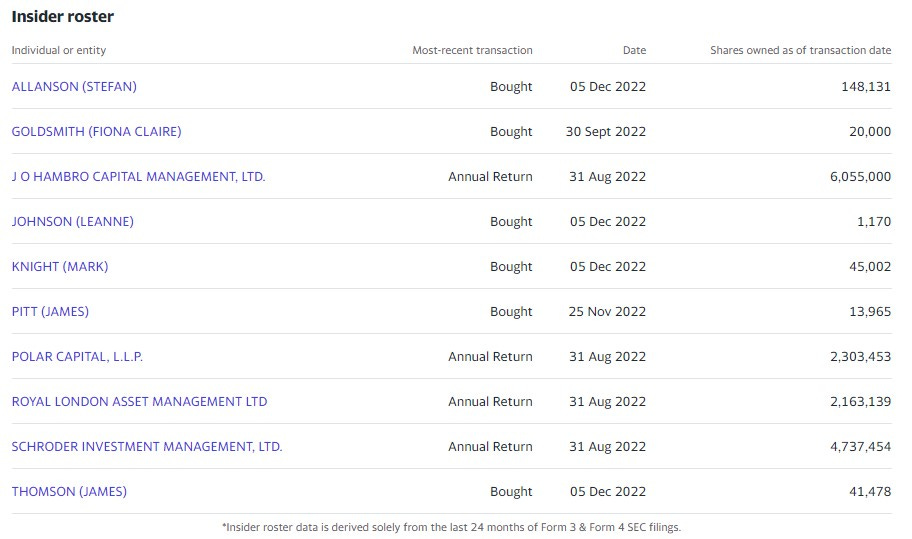The height and width of the screenshot is (539, 912).
Task: Click 'Shares owned as of transaction date' header
Action: click(800, 50)
